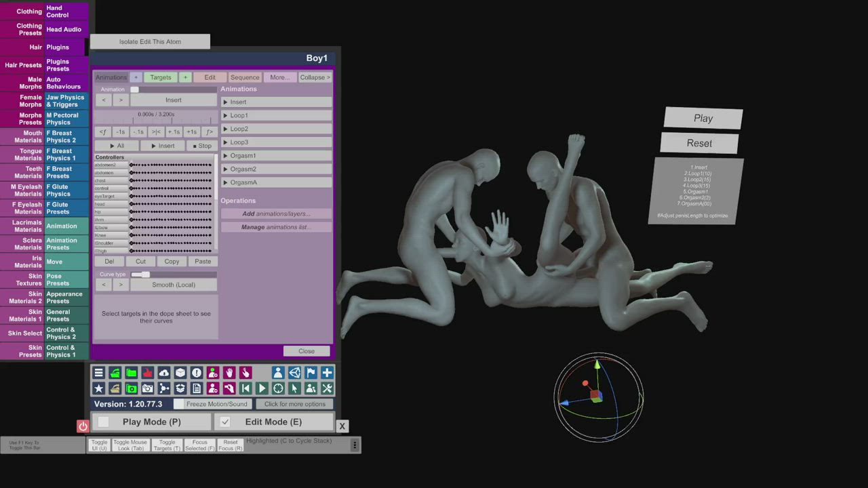Click the open package box icon
The width and height of the screenshot is (868, 488).
point(180,388)
